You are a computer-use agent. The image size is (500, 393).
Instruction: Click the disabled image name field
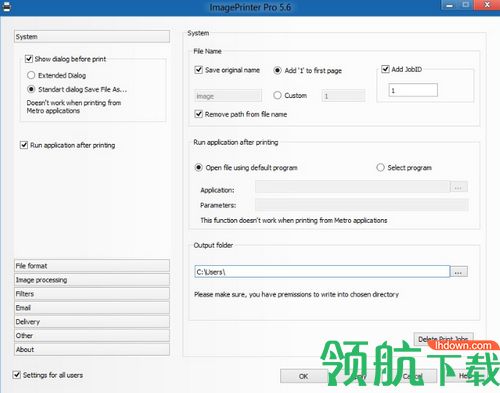pyautogui.click(x=228, y=96)
